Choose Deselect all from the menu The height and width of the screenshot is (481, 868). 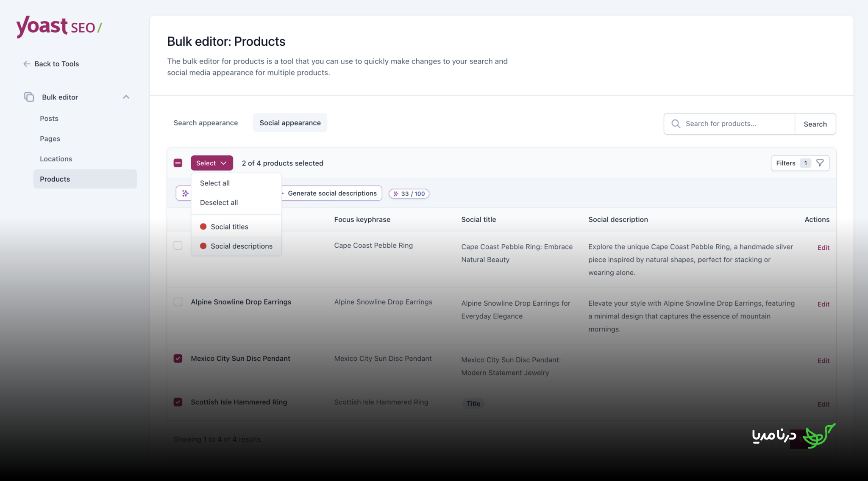coord(236,202)
